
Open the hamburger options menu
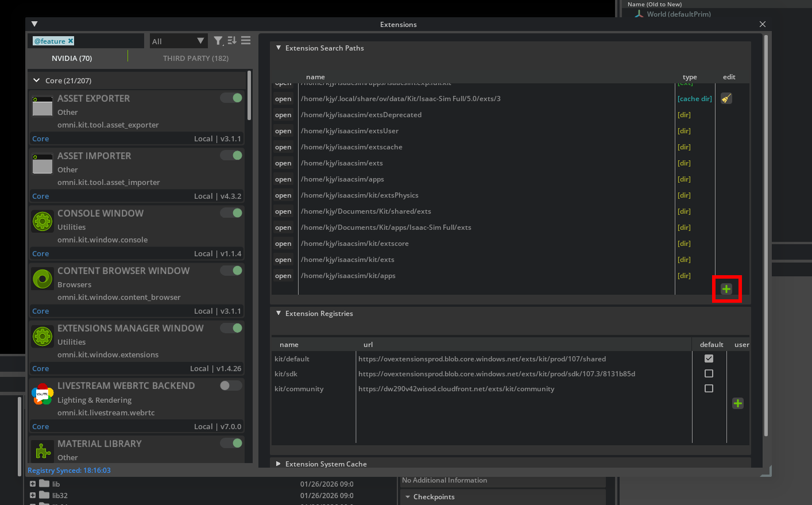point(246,41)
